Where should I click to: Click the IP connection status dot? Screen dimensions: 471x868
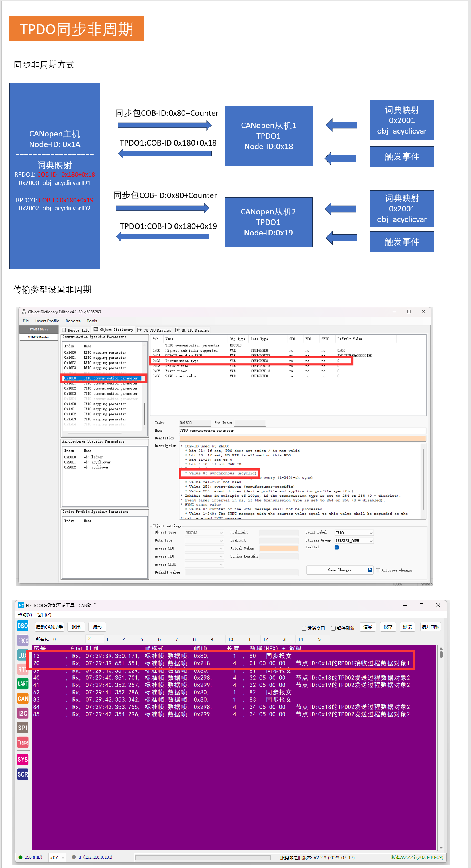tap(74, 857)
